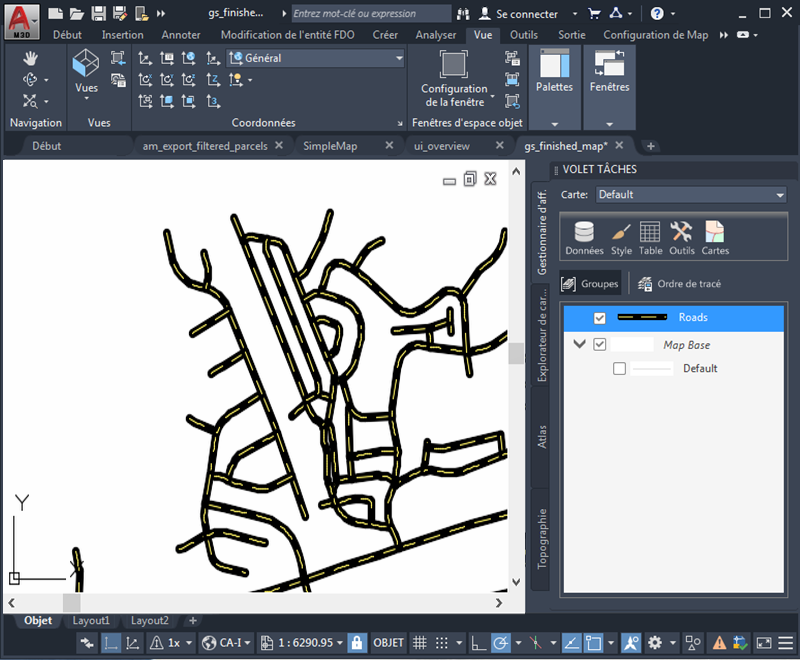
Task: Open the Analyser ribbon tab
Action: click(x=435, y=35)
